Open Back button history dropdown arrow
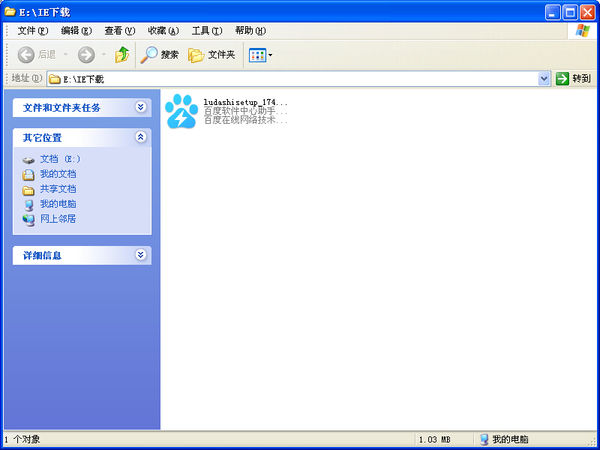600x450 pixels. pos(65,55)
